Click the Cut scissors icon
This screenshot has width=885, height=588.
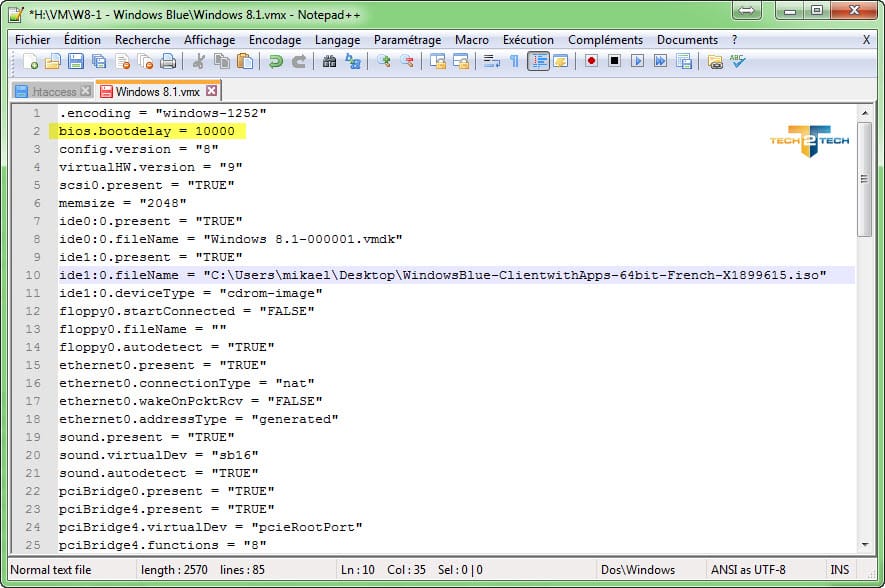tap(198, 62)
